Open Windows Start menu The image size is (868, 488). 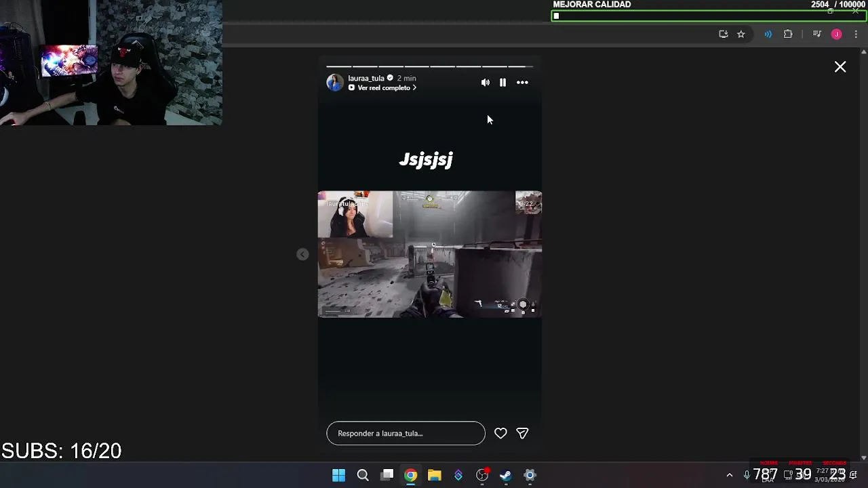[338, 475]
